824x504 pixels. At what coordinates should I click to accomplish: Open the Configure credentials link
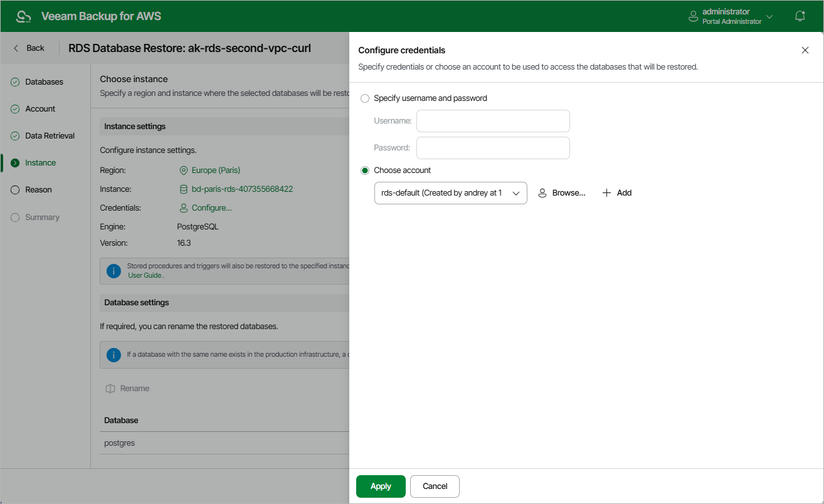(211, 208)
